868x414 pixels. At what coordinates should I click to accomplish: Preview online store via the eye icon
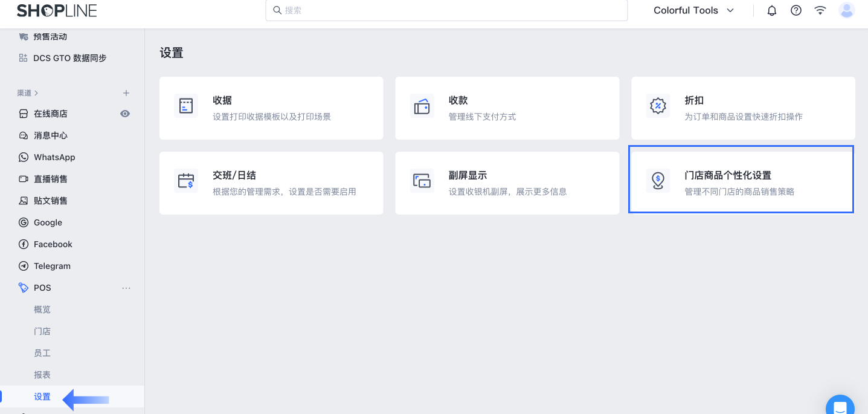(x=125, y=114)
